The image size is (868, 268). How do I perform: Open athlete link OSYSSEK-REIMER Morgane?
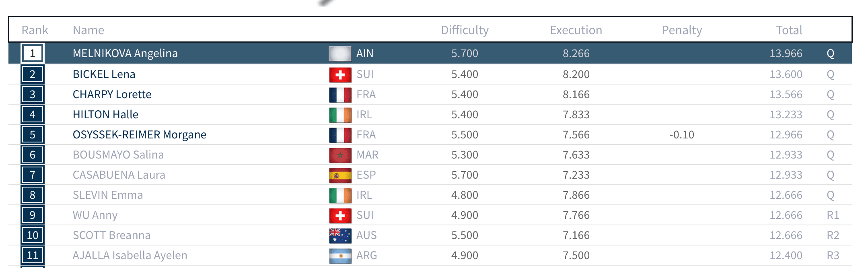(140, 135)
